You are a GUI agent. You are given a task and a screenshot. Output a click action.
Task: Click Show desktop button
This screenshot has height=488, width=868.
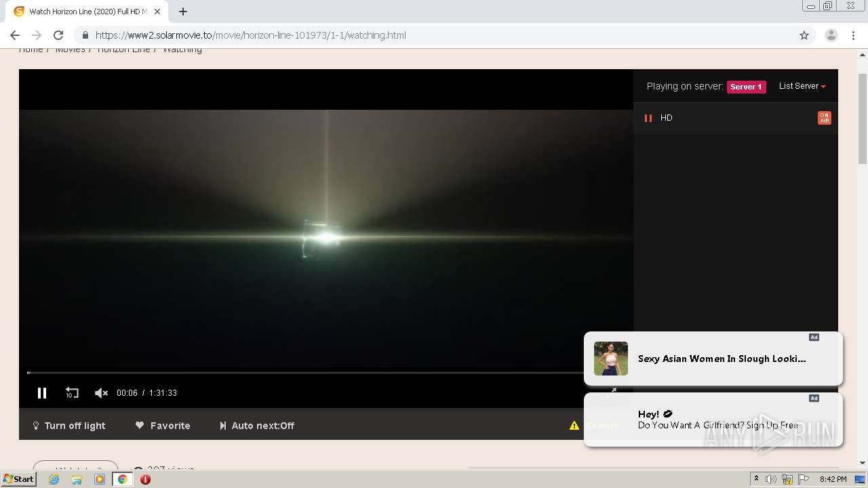click(x=860, y=479)
